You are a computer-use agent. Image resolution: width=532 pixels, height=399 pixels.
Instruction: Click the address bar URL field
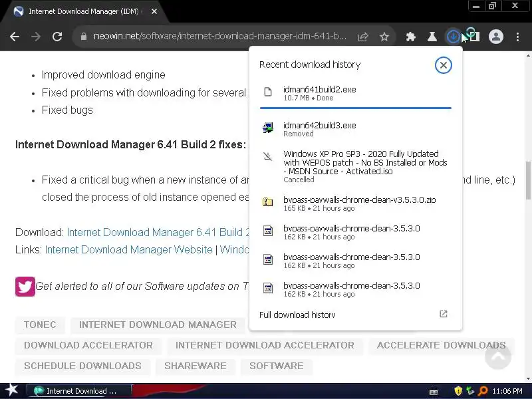click(x=220, y=37)
